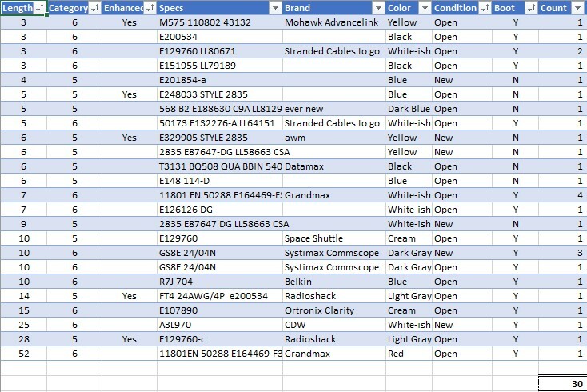Select the Ortronix Clarity brand cell
The width and height of the screenshot is (587, 392).
[334, 310]
